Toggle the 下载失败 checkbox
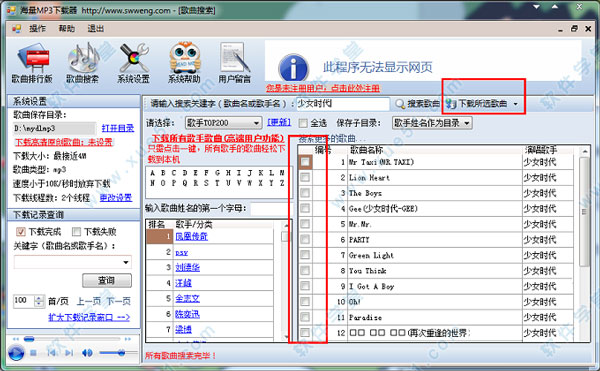Viewport: 600px width, 371px height. pyautogui.click(x=77, y=231)
